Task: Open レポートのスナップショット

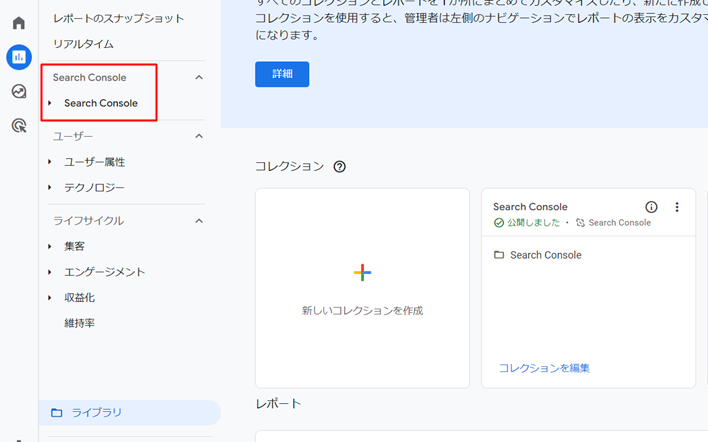Action: coord(118,19)
